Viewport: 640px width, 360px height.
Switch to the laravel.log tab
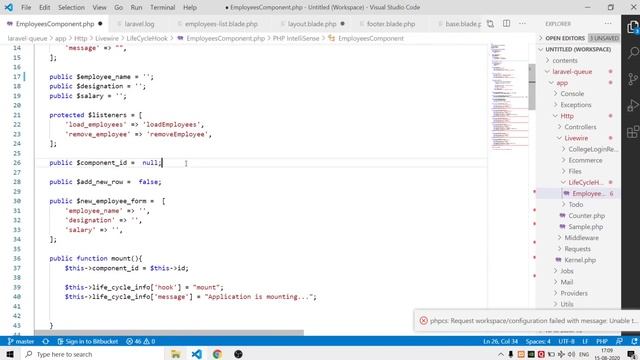(x=139, y=24)
